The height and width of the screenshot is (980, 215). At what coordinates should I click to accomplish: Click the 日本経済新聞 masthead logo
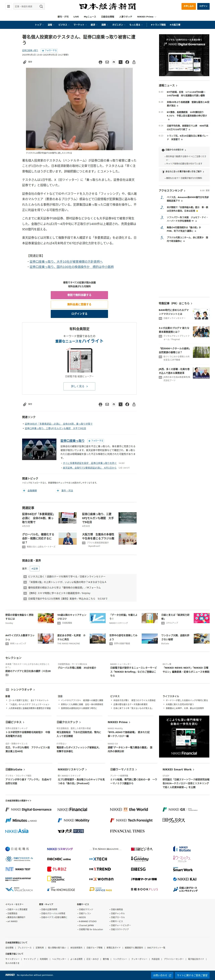[x=107, y=7]
